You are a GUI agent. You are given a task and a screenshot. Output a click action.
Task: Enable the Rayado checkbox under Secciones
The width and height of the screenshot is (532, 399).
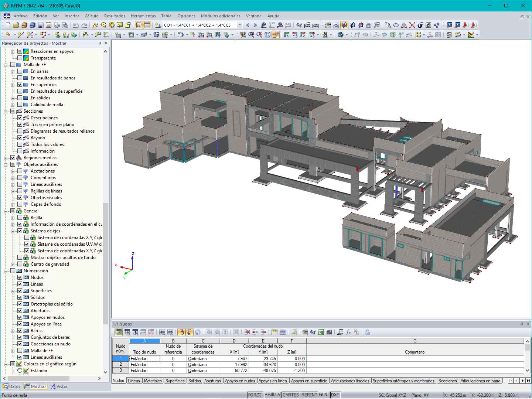click(20, 137)
